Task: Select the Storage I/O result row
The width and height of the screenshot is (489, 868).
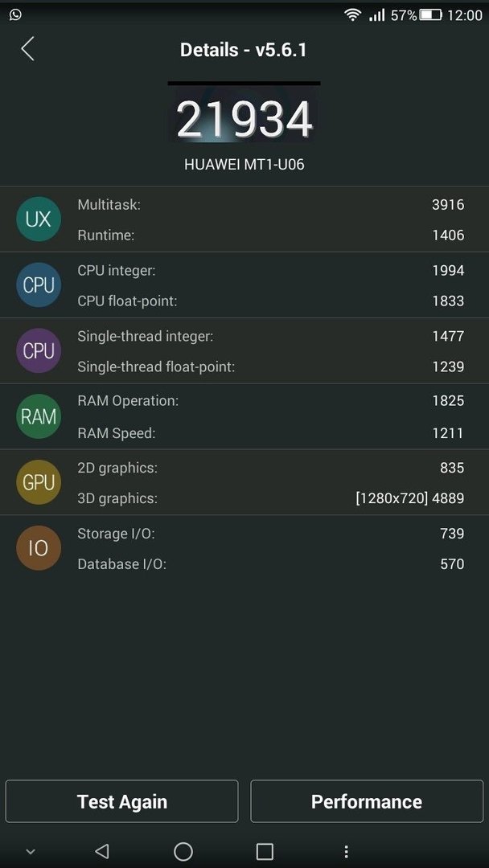Action: point(270,534)
